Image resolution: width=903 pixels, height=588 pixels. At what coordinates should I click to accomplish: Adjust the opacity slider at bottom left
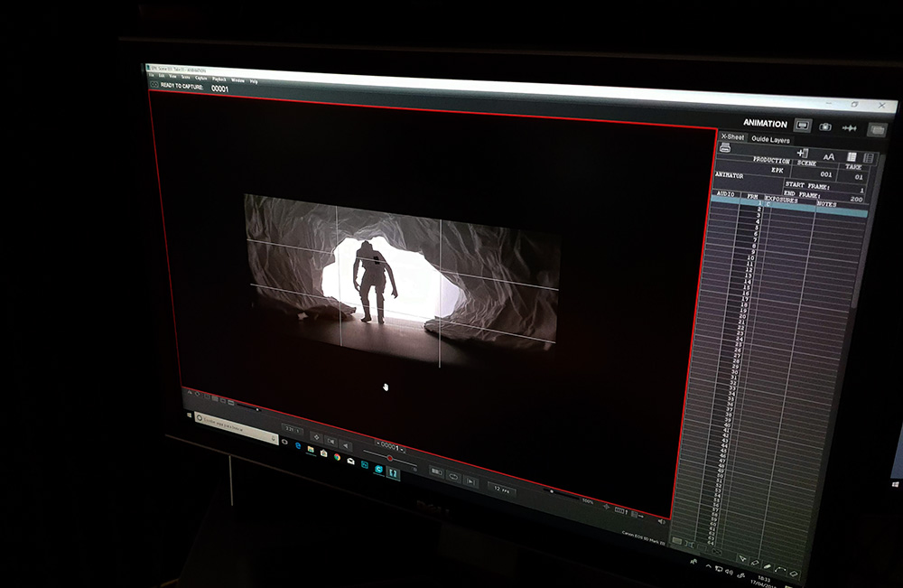point(249,408)
